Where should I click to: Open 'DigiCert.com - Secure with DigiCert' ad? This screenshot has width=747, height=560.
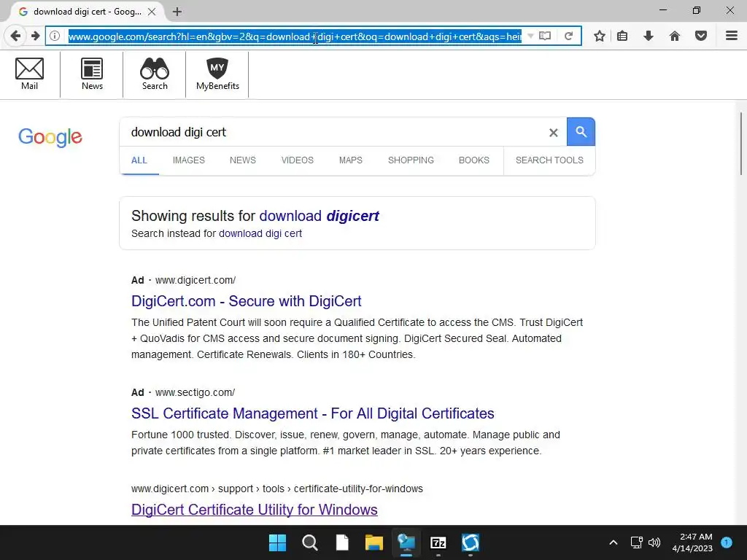(x=247, y=301)
